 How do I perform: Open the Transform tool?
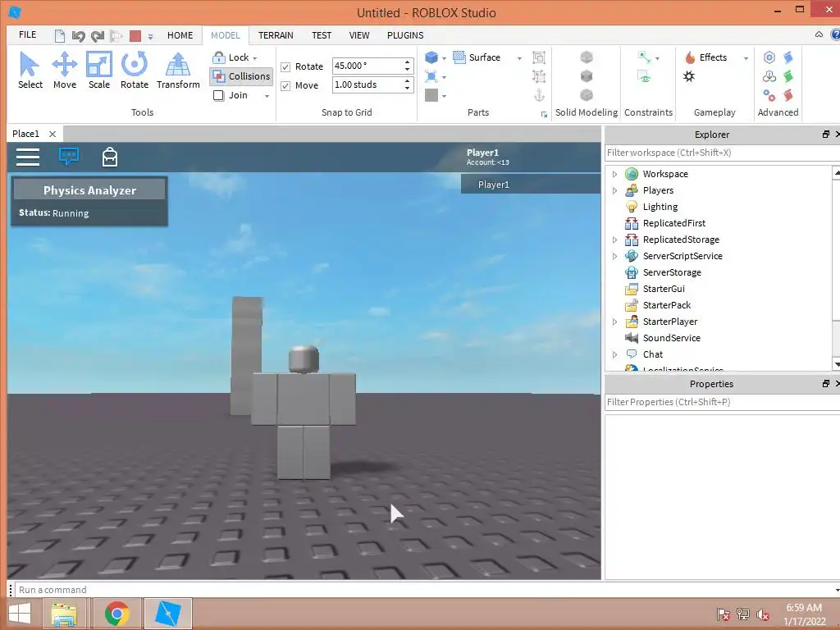tap(178, 71)
